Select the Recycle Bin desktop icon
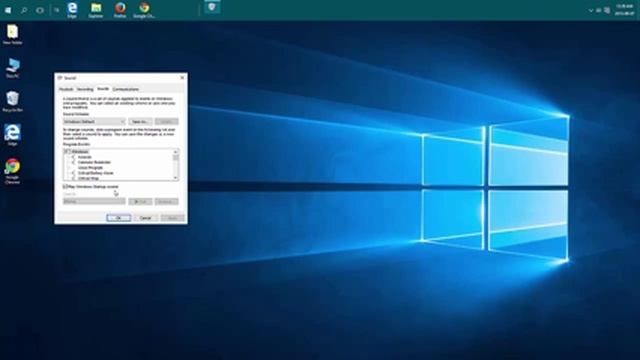This screenshot has height=360, width=640. tap(13, 102)
